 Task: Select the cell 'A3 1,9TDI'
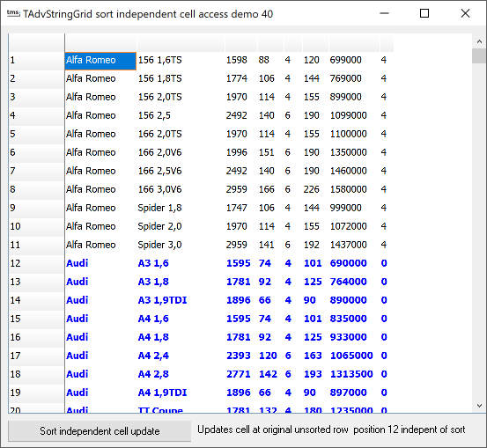coord(181,301)
